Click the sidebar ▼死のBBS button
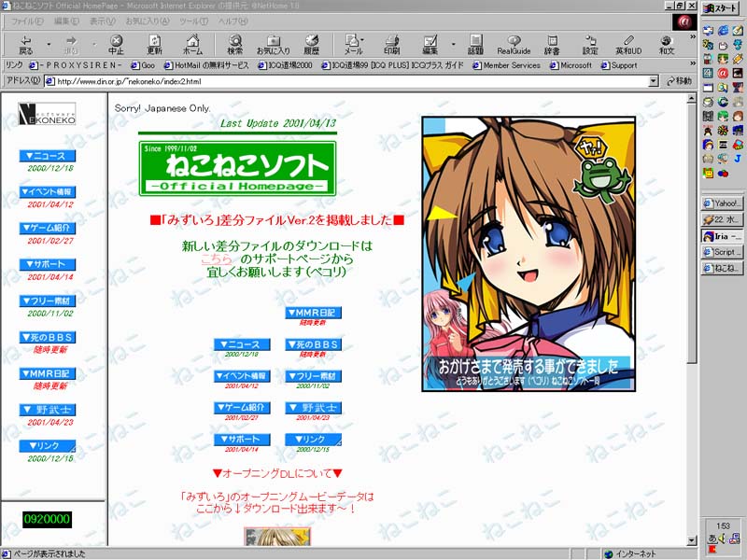Screen dimensions: 747x560 pos(48,337)
